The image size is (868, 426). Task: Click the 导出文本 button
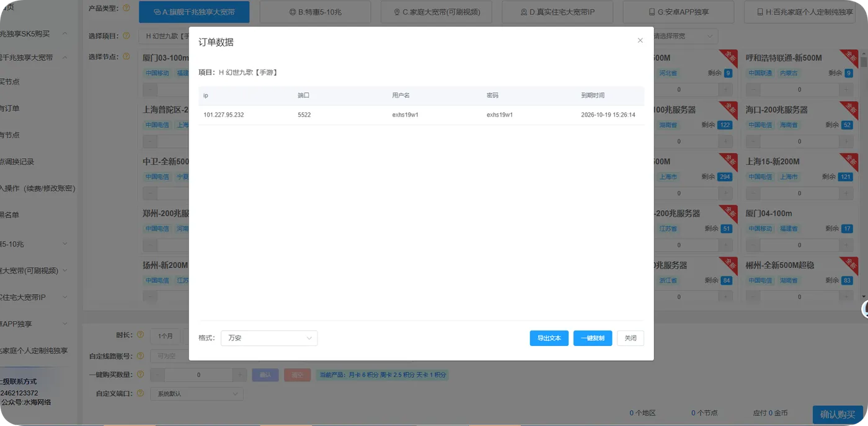(x=549, y=338)
